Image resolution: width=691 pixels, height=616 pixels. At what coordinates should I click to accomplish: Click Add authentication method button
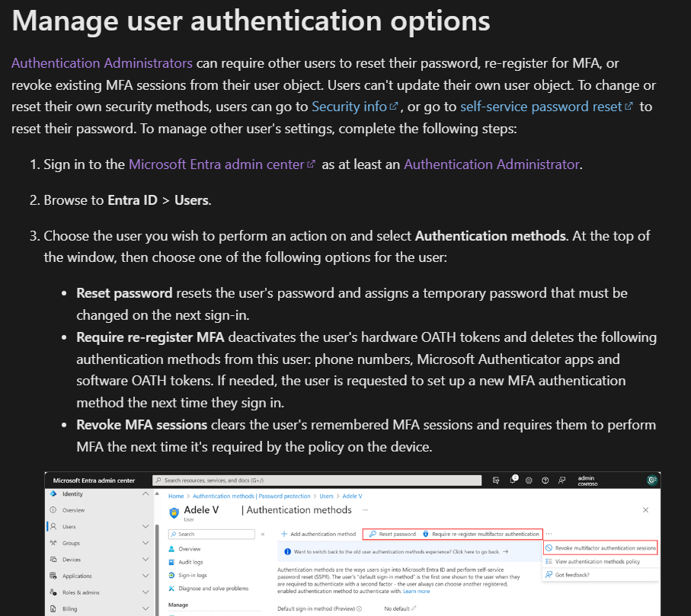318,534
